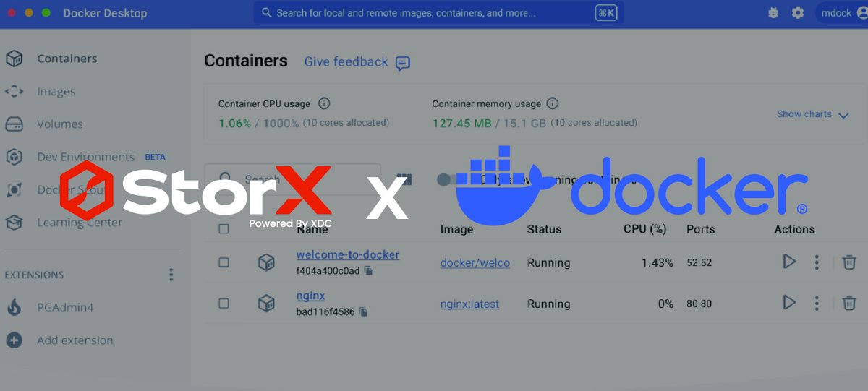Start the welcome-to-docker container with play
868x391 pixels.
[x=789, y=262]
